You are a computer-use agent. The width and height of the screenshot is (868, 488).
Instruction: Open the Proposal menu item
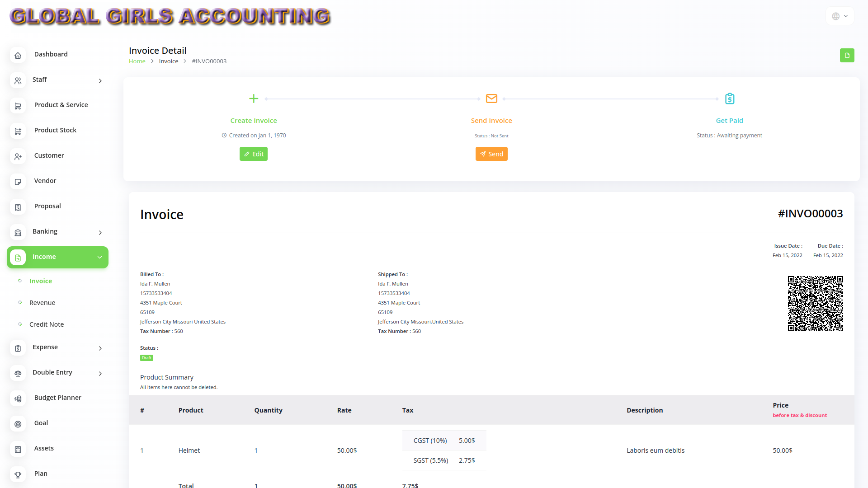tap(47, 206)
